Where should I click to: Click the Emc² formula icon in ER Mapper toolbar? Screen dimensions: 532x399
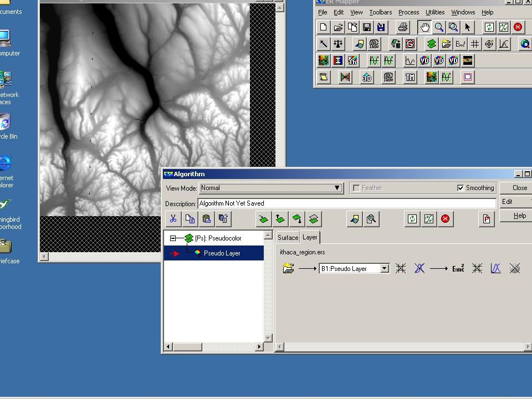click(461, 44)
